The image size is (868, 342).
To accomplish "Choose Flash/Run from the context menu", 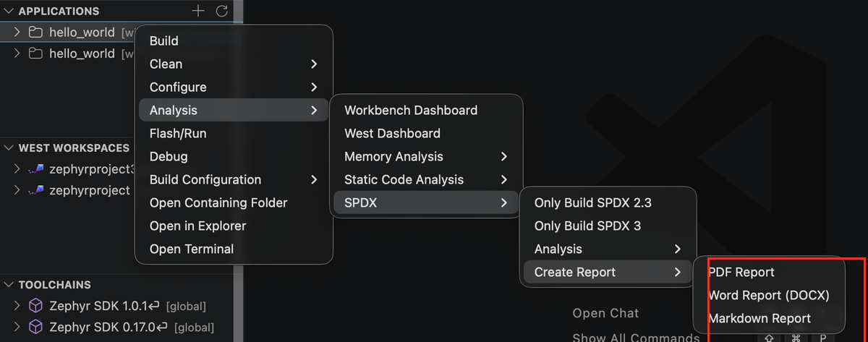I will [x=234, y=134].
